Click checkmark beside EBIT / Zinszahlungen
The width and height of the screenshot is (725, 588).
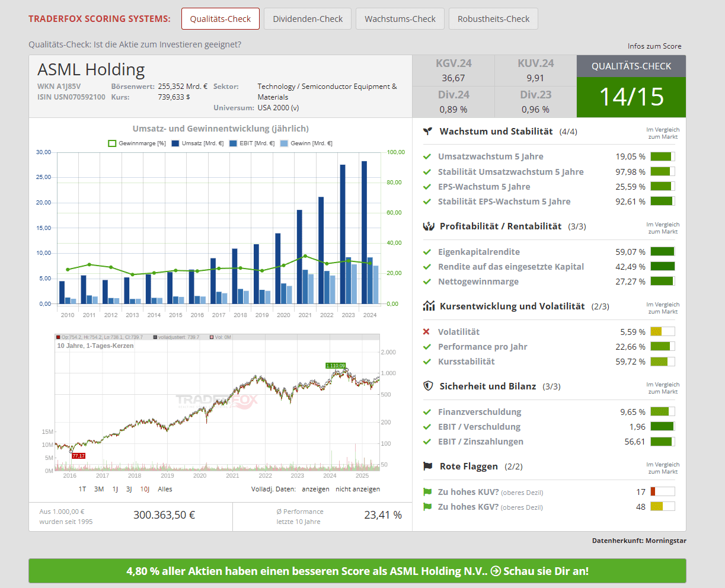click(427, 442)
